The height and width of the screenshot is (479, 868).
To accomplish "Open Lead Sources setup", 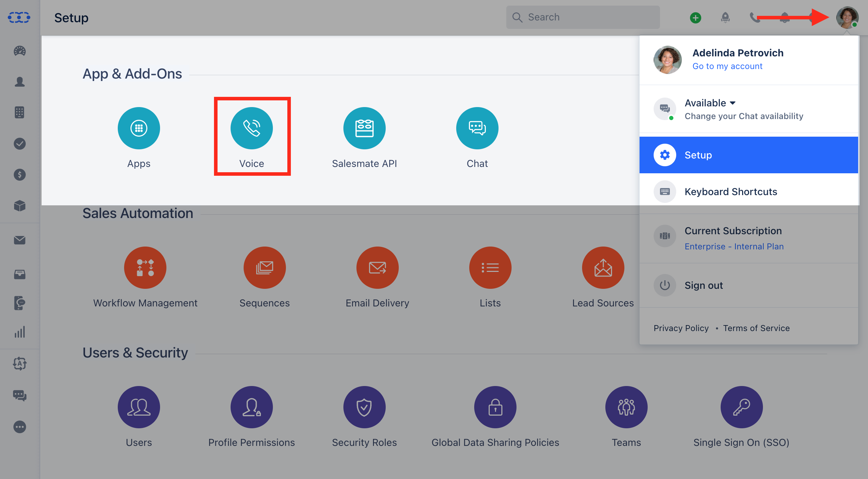I will click(x=603, y=268).
